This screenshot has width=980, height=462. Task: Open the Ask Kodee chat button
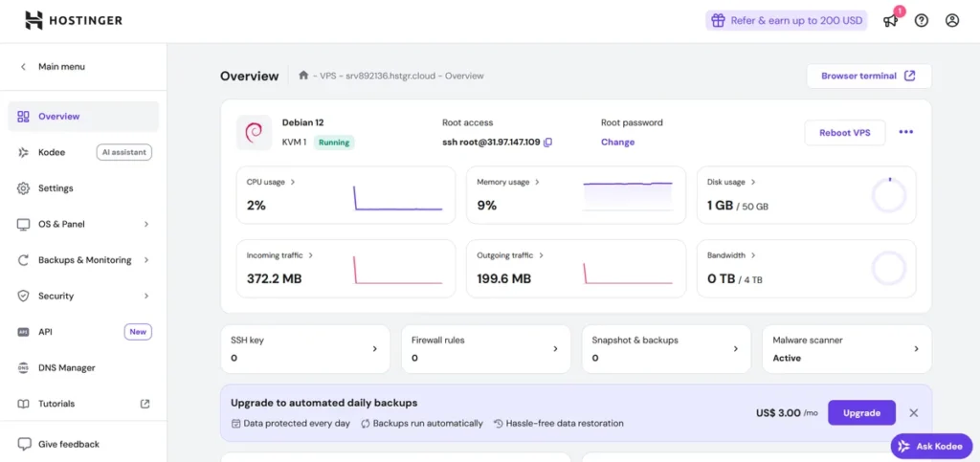(x=932, y=447)
